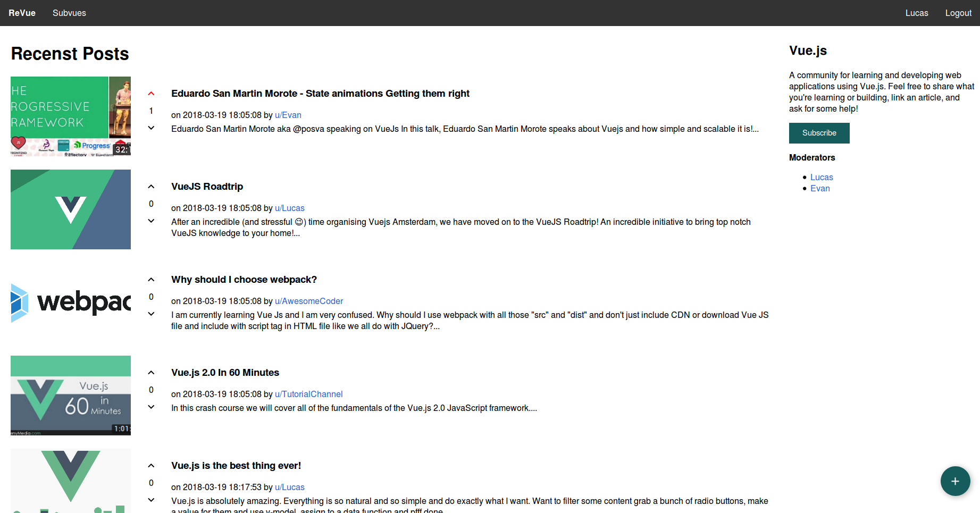Open the webpack logo thumbnail
Screen dimensions: 980x513
(71, 302)
